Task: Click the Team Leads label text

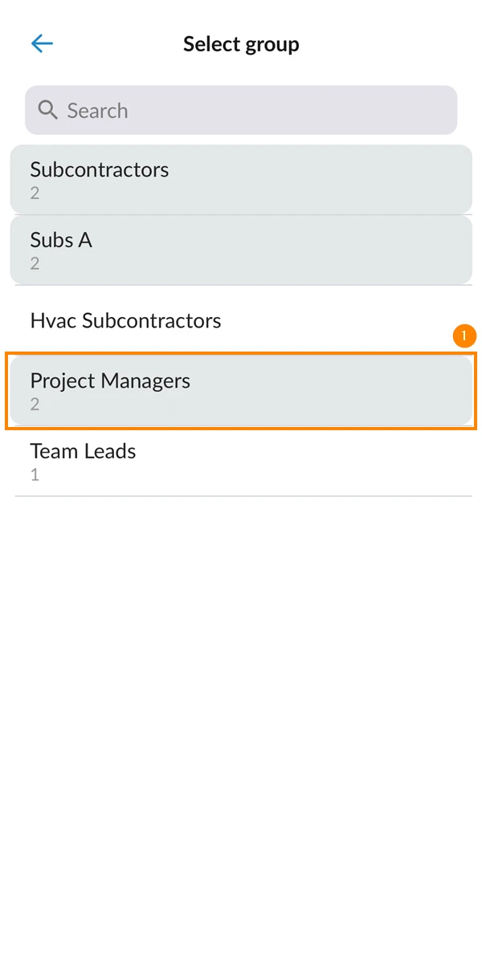Action: pos(83,451)
